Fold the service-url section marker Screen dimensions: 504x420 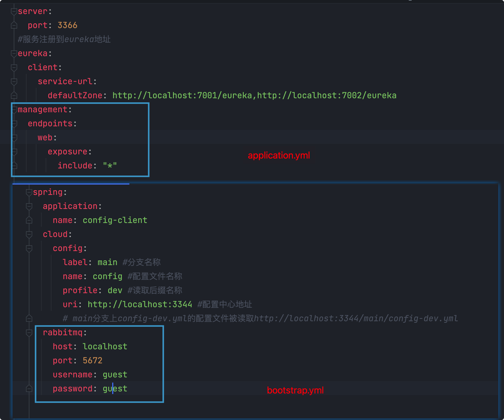[x=14, y=82]
